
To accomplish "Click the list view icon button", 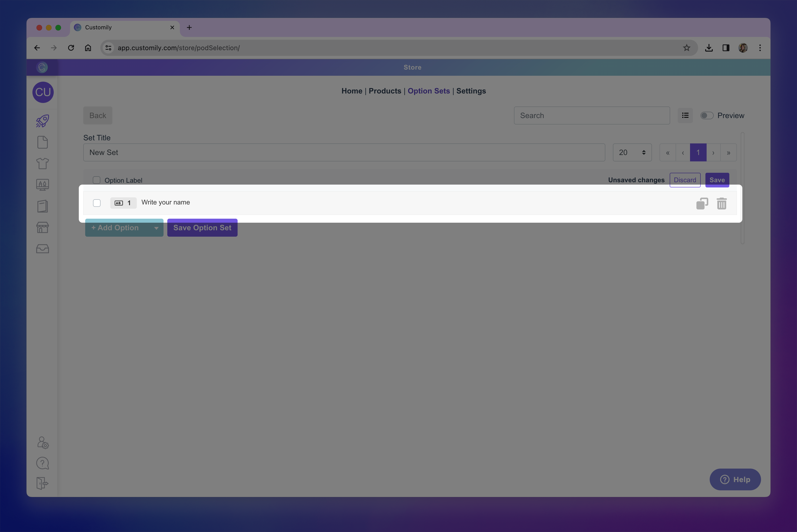I will click(685, 116).
